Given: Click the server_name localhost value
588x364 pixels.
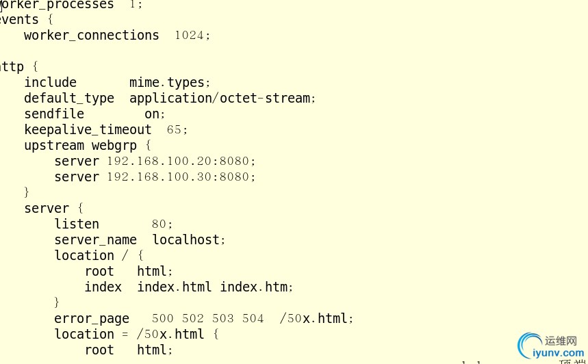Looking at the screenshot, I should [186, 240].
